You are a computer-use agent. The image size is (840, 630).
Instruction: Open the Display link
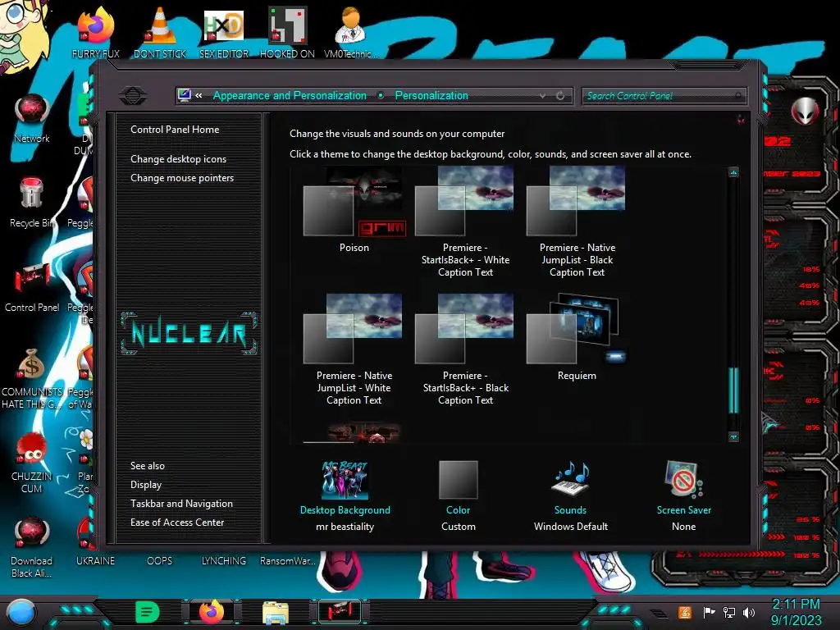pyautogui.click(x=146, y=485)
